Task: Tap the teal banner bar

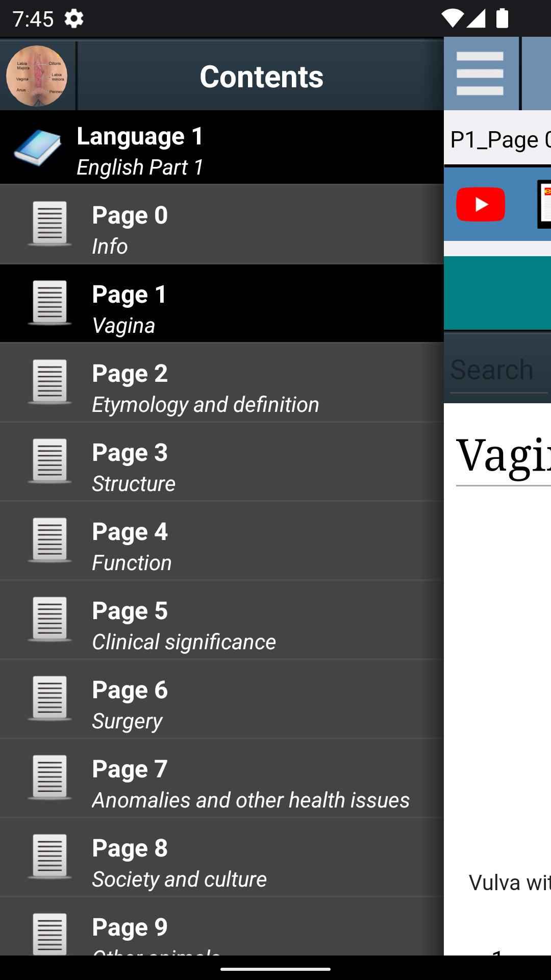Action: point(497,293)
